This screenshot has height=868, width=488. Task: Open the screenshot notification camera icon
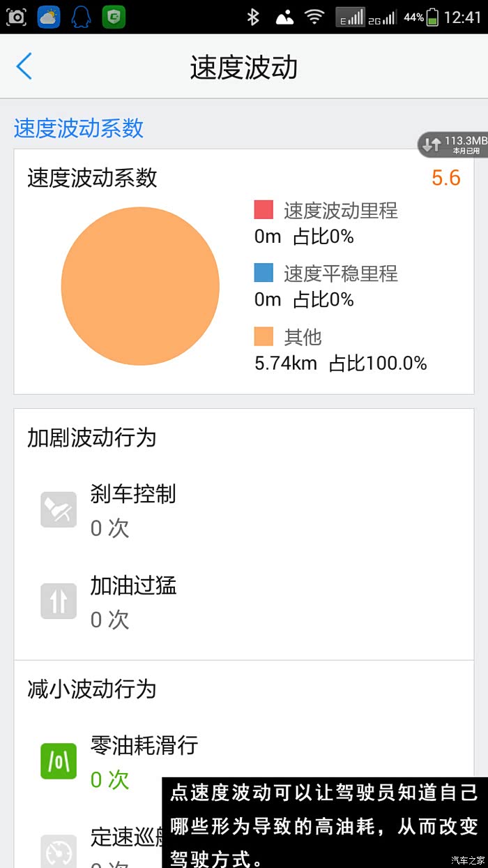[16, 17]
